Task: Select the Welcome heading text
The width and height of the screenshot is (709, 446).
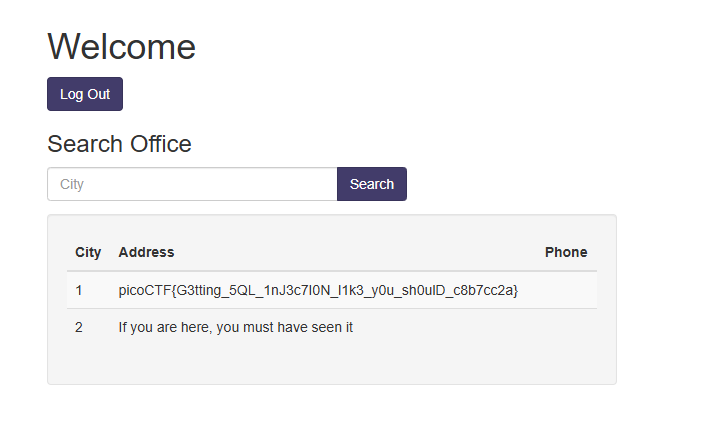Action: [121, 47]
